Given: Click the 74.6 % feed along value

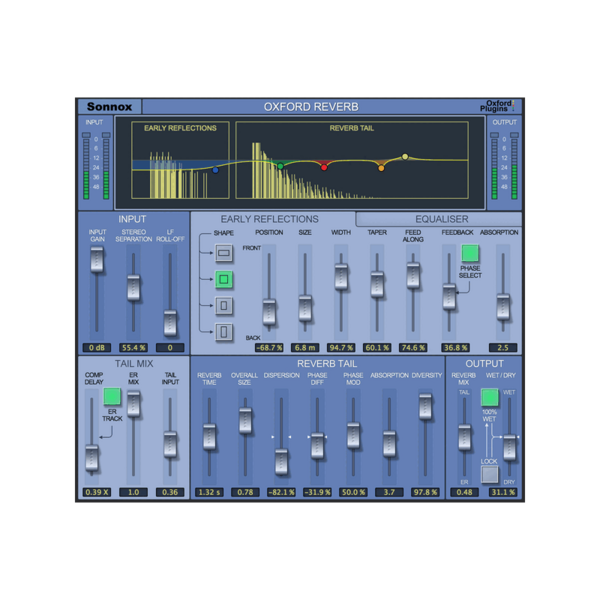Looking at the screenshot, I should pos(413,347).
